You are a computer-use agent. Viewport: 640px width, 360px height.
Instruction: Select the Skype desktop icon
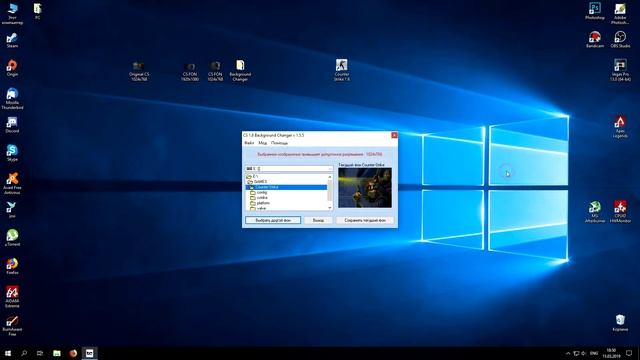(x=12, y=153)
